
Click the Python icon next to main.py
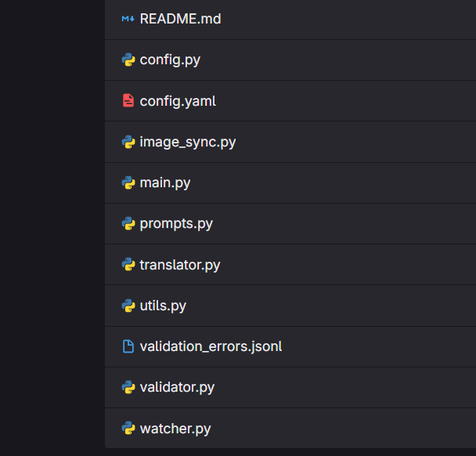(128, 183)
